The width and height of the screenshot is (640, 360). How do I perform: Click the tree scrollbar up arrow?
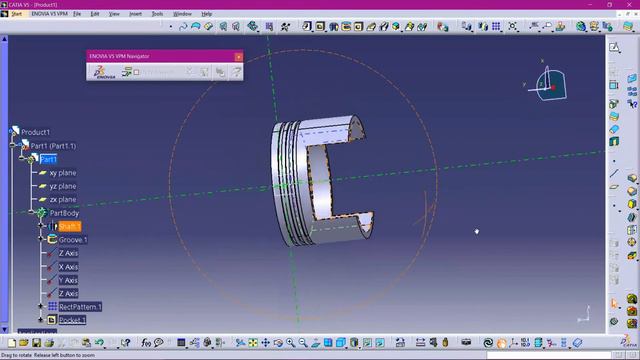click(4, 39)
